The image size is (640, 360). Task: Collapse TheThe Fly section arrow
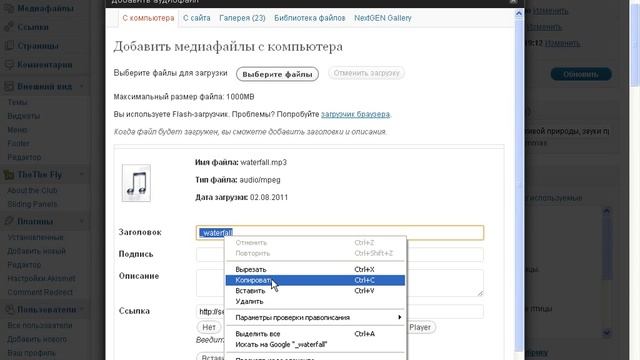click(x=82, y=175)
